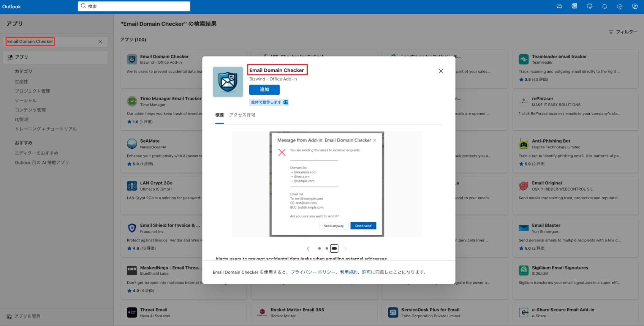Image resolution: width=644 pixels, height=326 pixels.
Task: Click the 全体で動作します badge
Action: click(269, 102)
